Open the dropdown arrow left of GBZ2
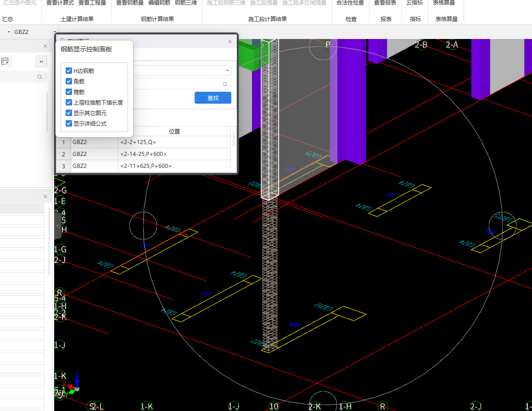Viewport: 532px width, 411px height. click(9, 32)
